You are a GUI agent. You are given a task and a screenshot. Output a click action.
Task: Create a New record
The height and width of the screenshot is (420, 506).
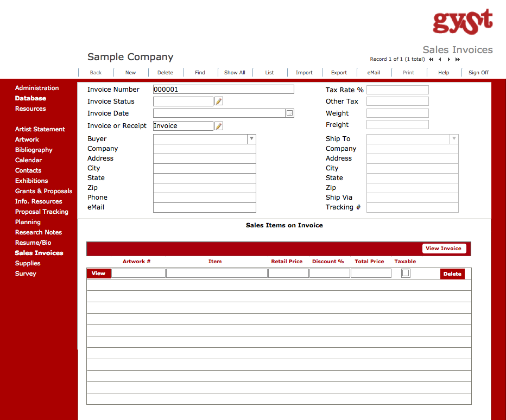click(130, 73)
